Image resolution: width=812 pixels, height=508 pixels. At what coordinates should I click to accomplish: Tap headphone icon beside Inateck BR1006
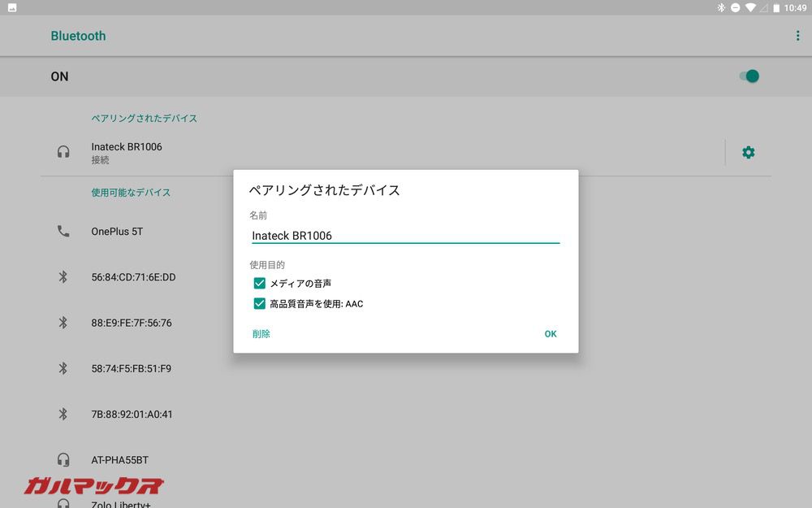(x=63, y=152)
